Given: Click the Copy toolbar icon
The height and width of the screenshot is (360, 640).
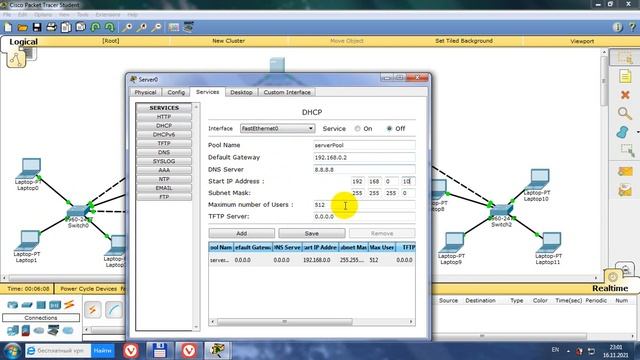Looking at the screenshot, I should coord(66,27).
